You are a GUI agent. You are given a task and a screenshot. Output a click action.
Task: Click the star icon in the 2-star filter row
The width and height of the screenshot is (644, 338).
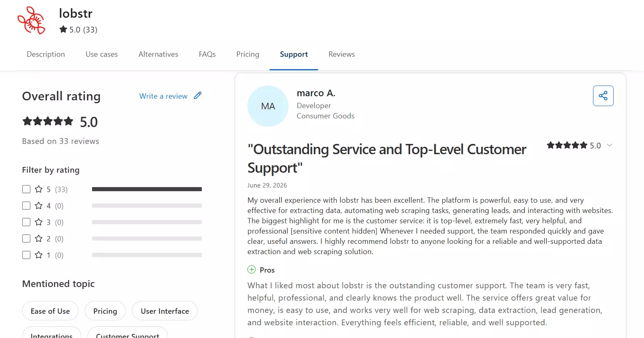point(39,238)
